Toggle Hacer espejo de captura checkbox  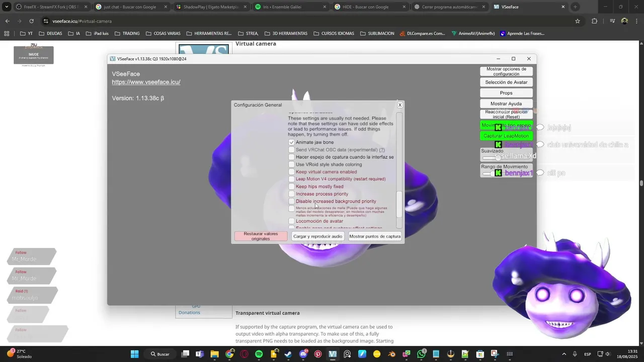point(291,157)
